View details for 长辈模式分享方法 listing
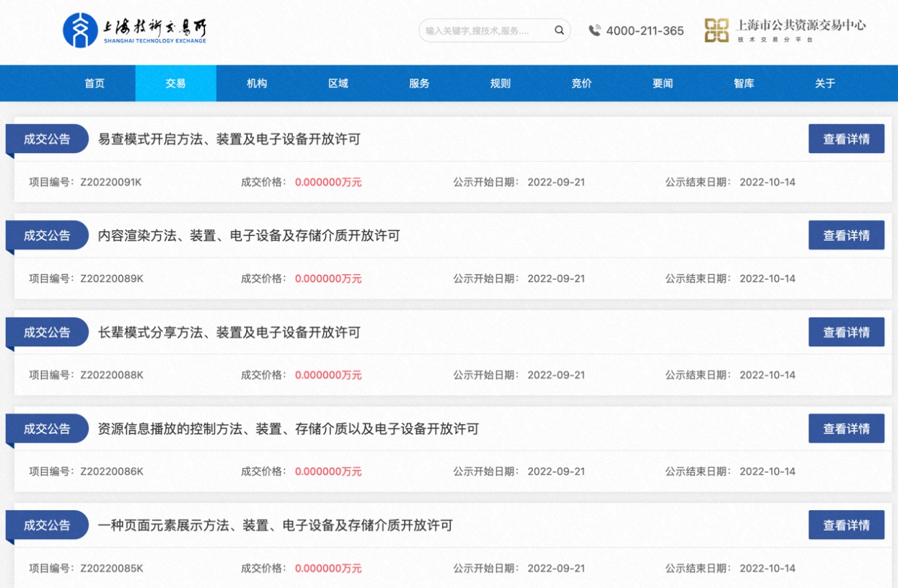 coord(846,332)
